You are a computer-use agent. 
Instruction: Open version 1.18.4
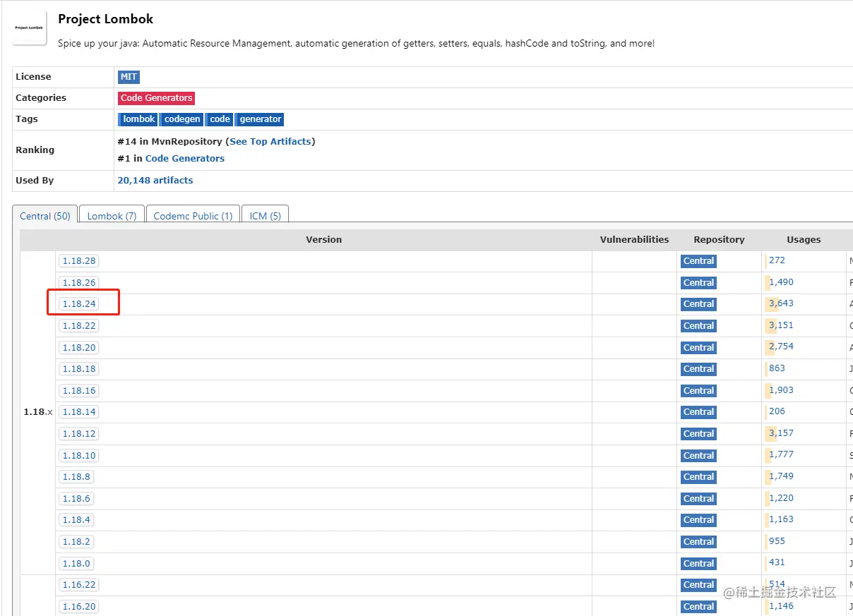(x=76, y=520)
